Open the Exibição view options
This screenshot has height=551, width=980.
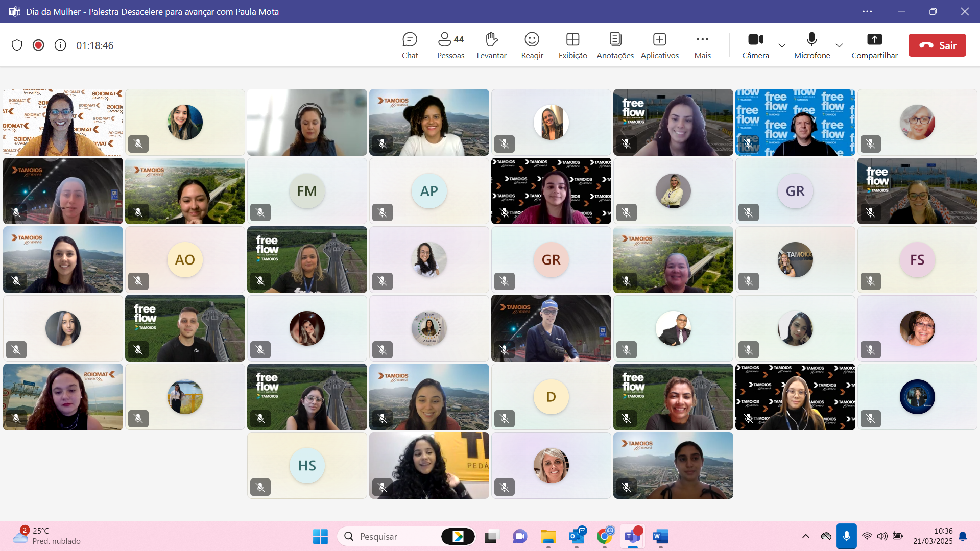point(572,45)
